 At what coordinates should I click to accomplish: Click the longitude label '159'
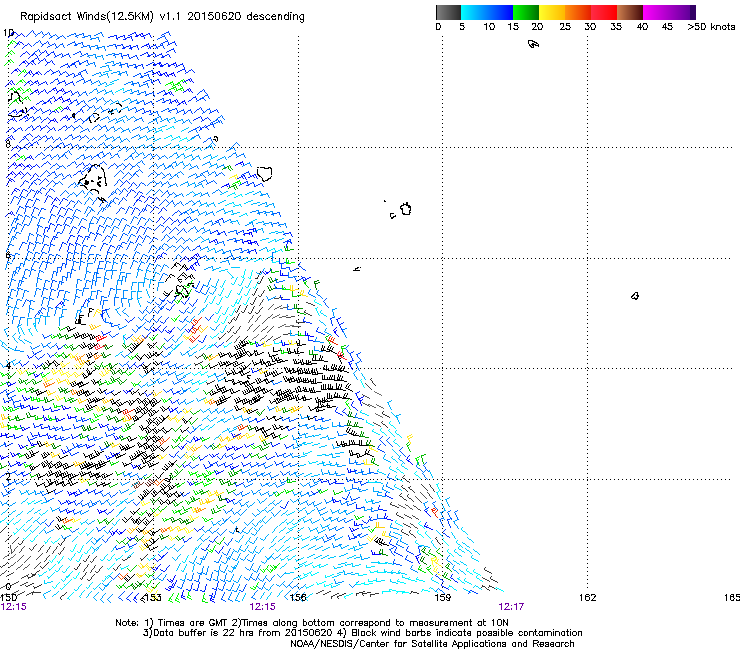[442, 598]
